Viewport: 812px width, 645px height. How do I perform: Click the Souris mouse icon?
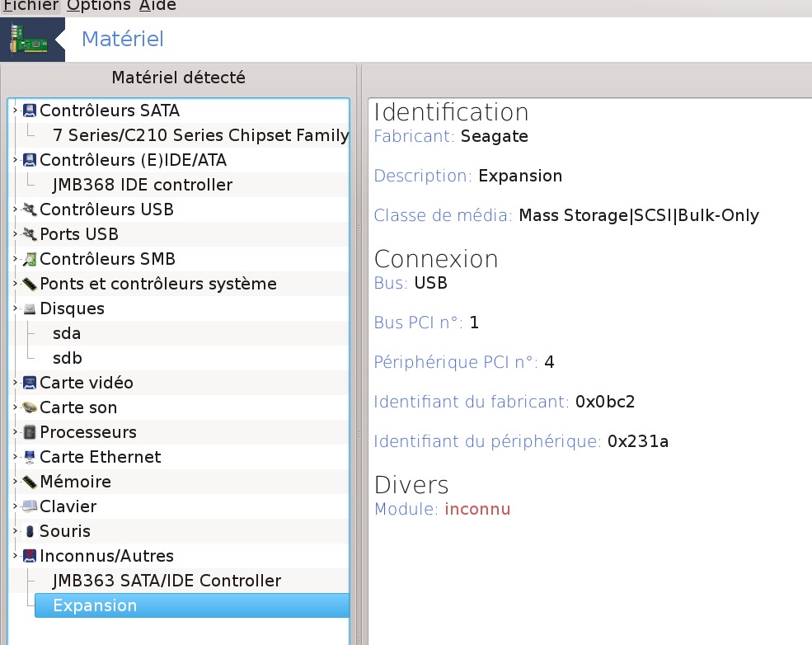coord(30,531)
